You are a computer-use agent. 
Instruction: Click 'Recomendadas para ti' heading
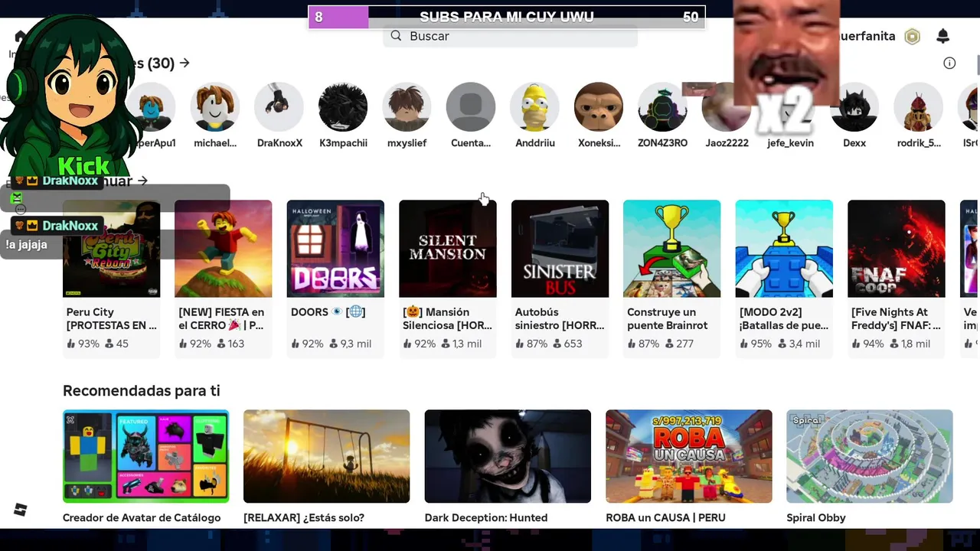point(142,391)
